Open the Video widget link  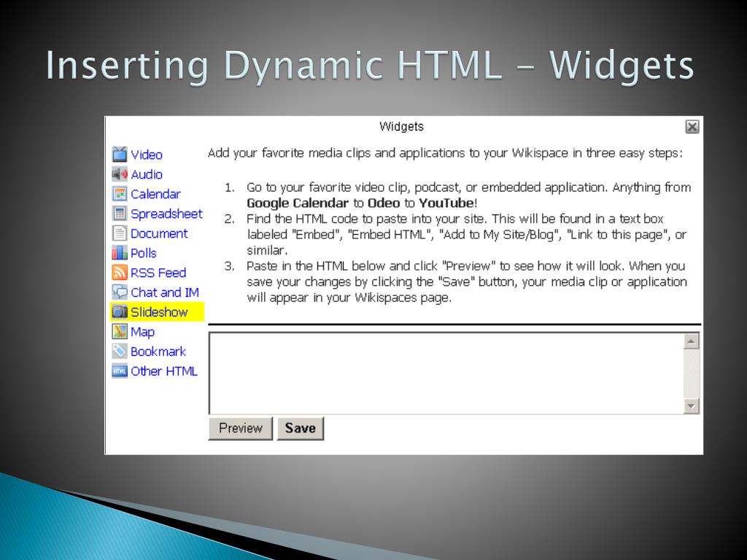(147, 155)
